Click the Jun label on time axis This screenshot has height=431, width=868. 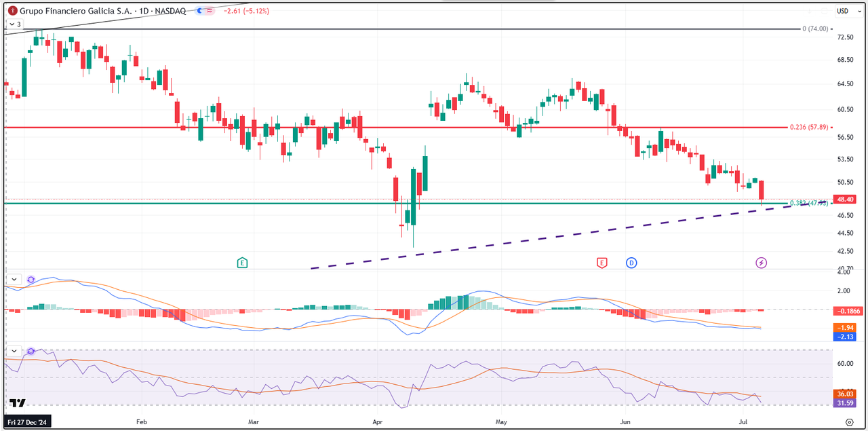(626, 421)
